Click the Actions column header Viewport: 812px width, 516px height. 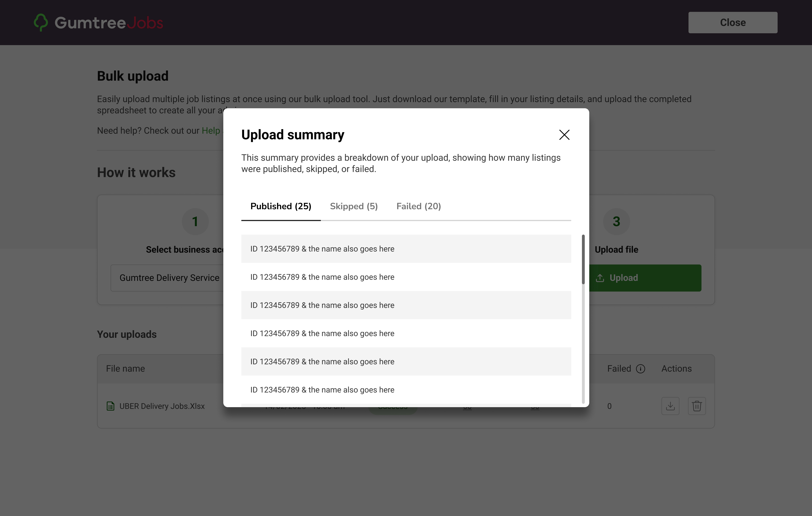(676, 369)
